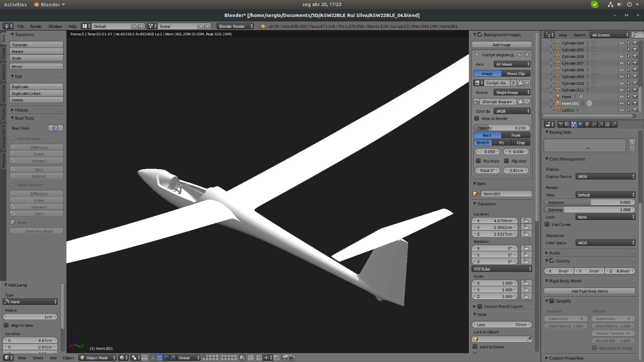The height and width of the screenshot is (362, 644).
Task: Open the Blender Render engine dropdown
Action: pos(235,26)
